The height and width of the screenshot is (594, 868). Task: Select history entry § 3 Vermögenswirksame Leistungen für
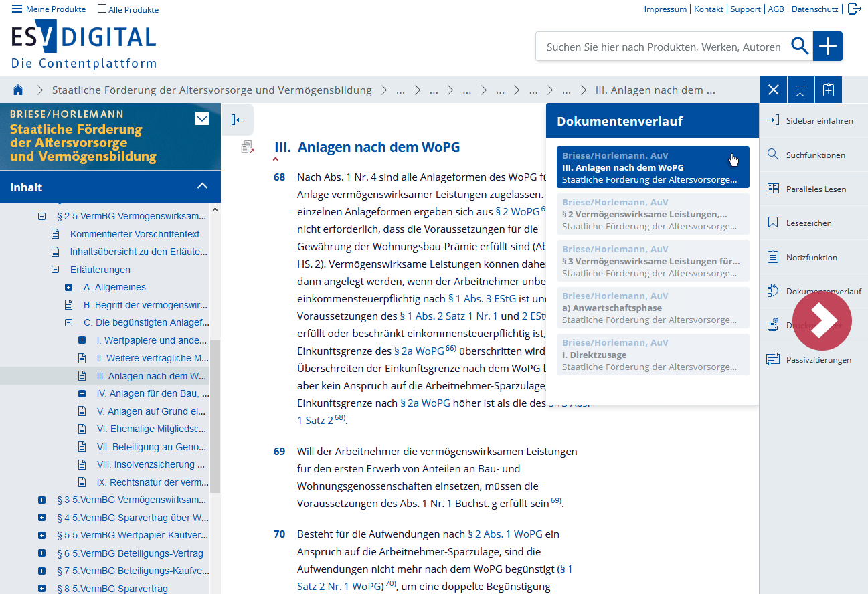pos(653,261)
